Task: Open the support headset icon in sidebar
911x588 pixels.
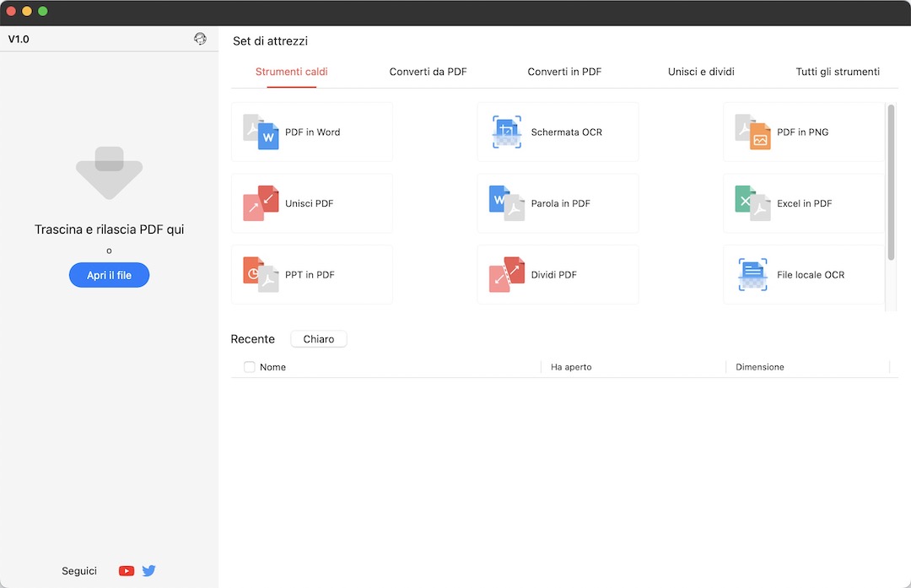Action: point(200,38)
